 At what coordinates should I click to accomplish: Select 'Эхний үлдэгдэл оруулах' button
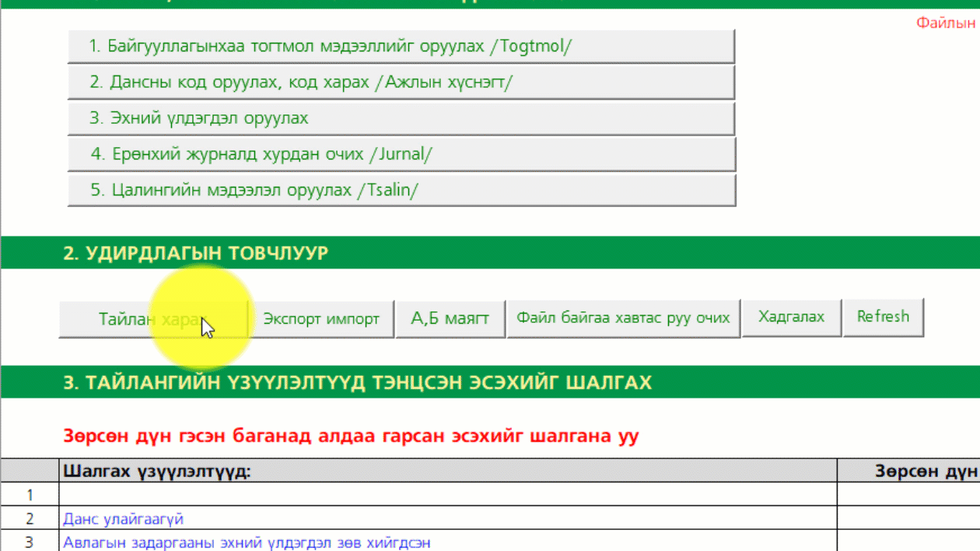tap(400, 118)
